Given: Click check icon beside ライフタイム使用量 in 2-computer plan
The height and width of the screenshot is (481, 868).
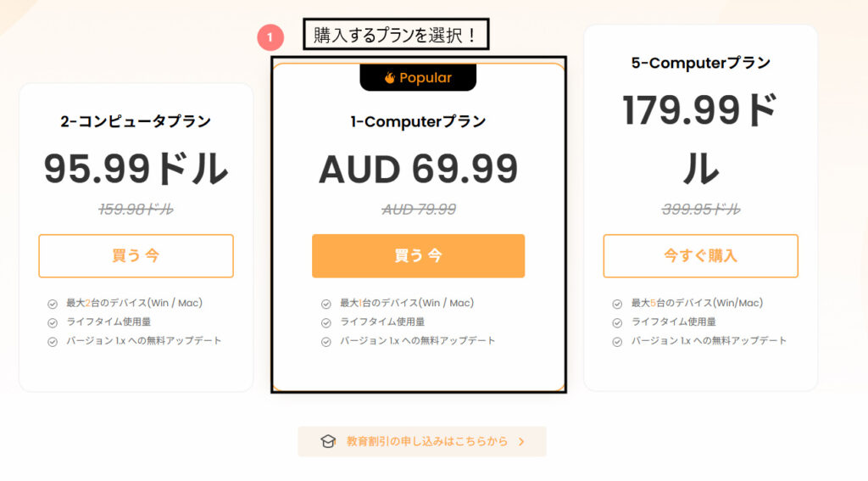Looking at the screenshot, I should (x=53, y=322).
